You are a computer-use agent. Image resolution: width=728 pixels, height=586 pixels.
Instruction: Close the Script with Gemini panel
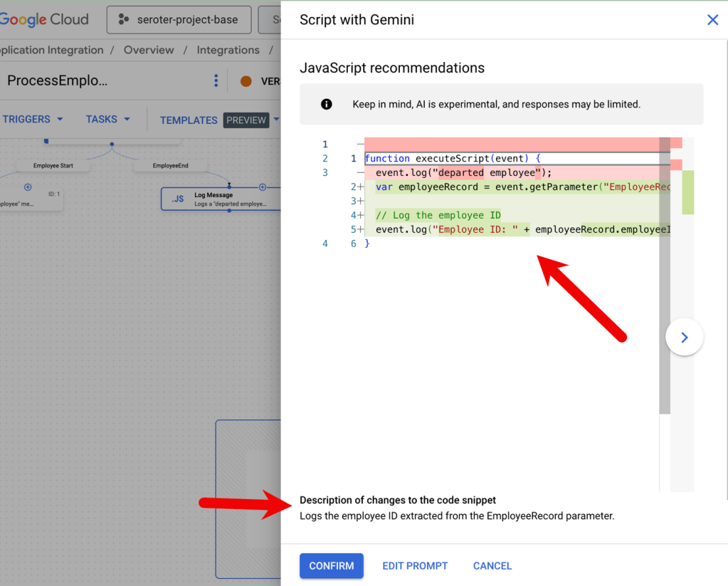click(x=712, y=20)
